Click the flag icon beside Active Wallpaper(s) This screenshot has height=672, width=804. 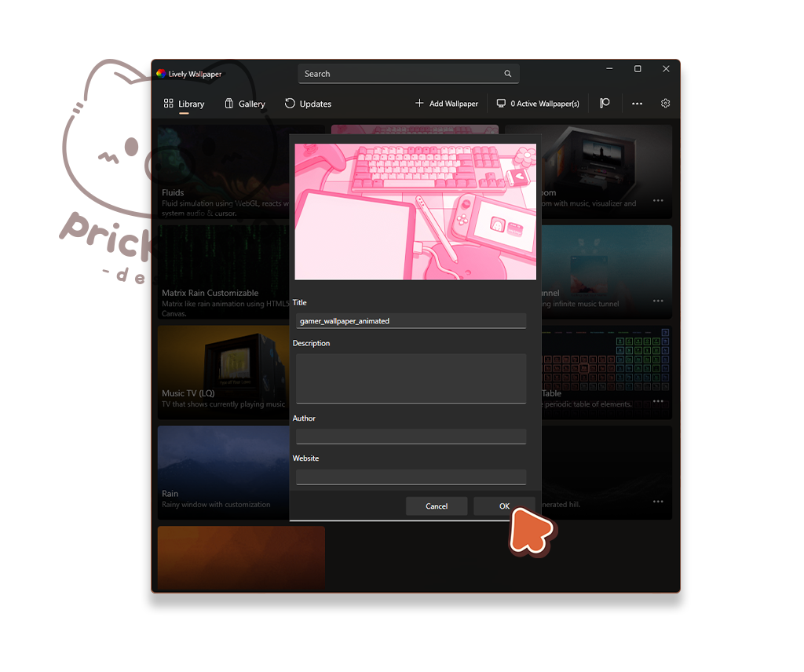click(605, 104)
